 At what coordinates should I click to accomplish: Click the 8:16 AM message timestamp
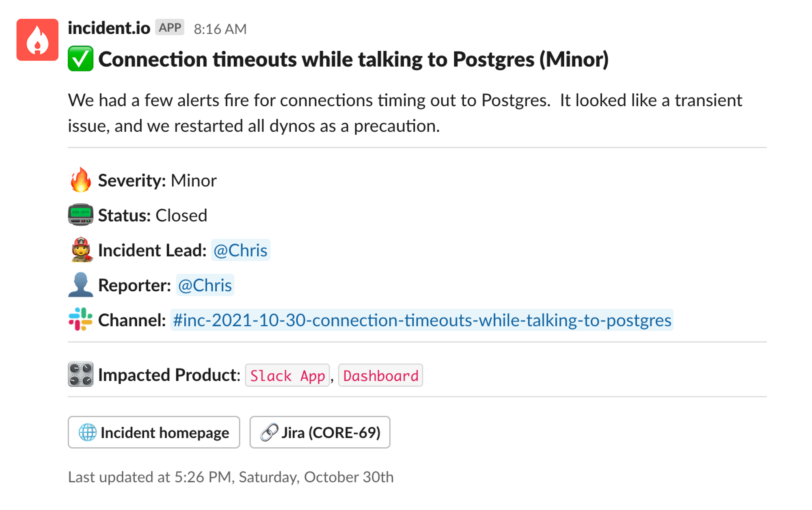click(220, 29)
